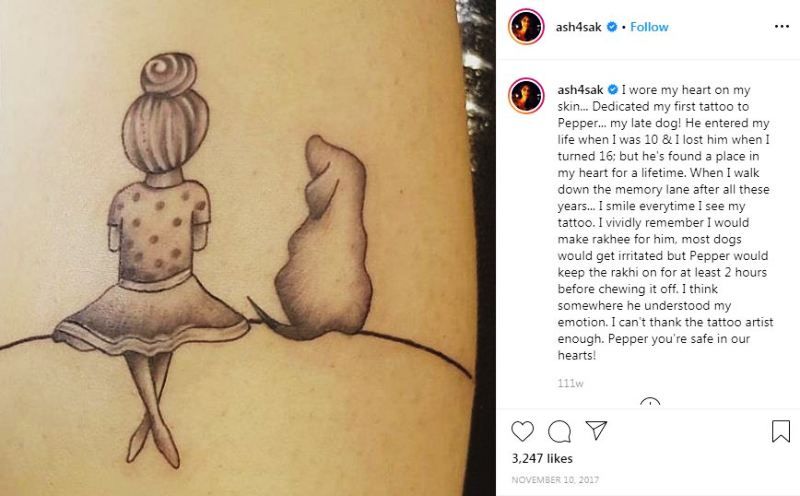Click the girl's hair bun in photo
The height and width of the screenshot is (496, 800).
coord(168,75)
